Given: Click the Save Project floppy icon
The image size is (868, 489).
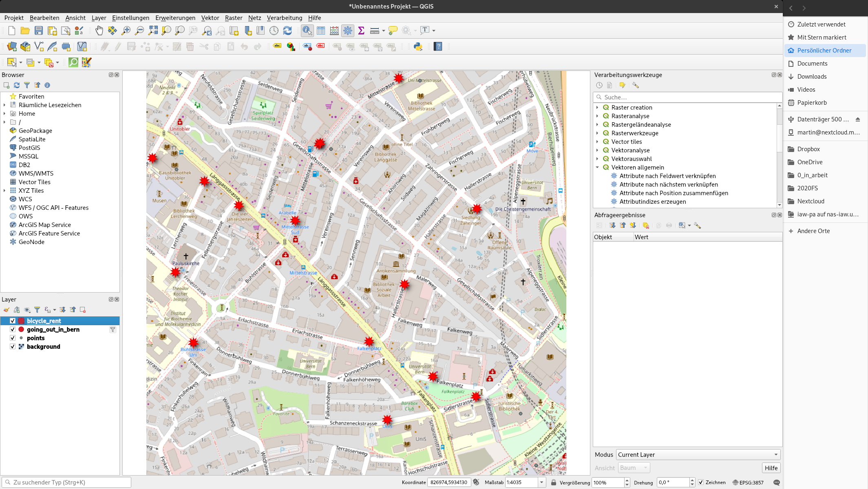Looking at the screenshot, I should pos(38,31).
